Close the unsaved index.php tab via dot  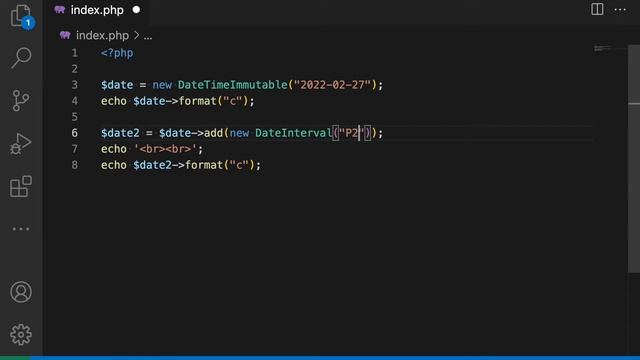point(136,10)
